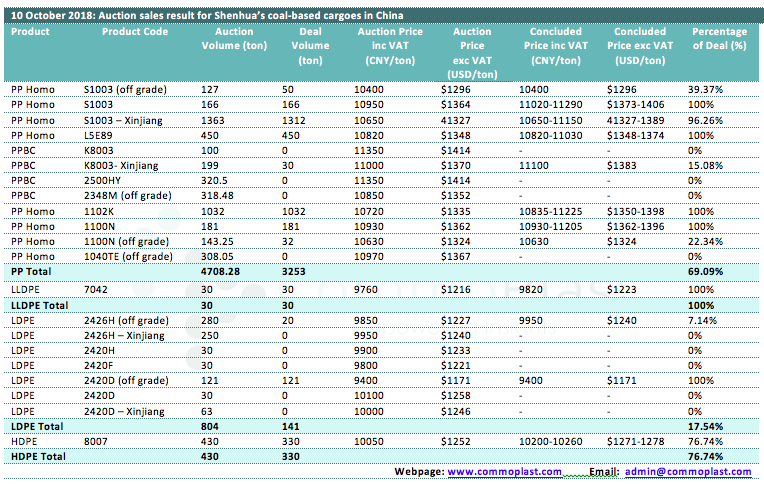Select the 1040TE (off grade) product code

125,256
